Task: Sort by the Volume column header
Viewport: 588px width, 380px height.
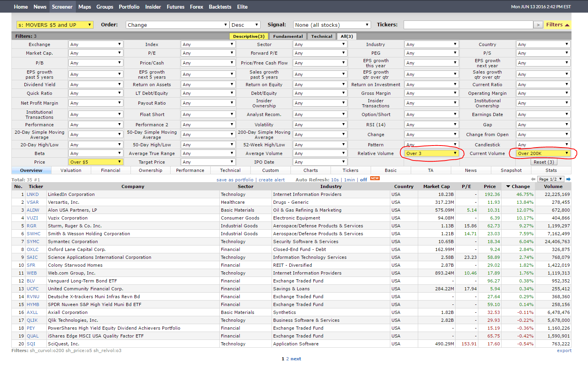Action: tap(553, 186)
